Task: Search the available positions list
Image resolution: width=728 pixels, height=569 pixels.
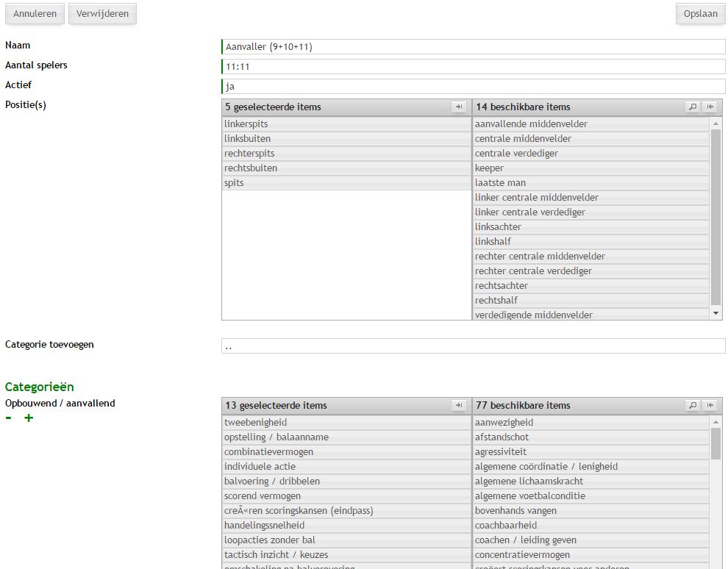Action: pyautogui.click(x=692, y=107)
